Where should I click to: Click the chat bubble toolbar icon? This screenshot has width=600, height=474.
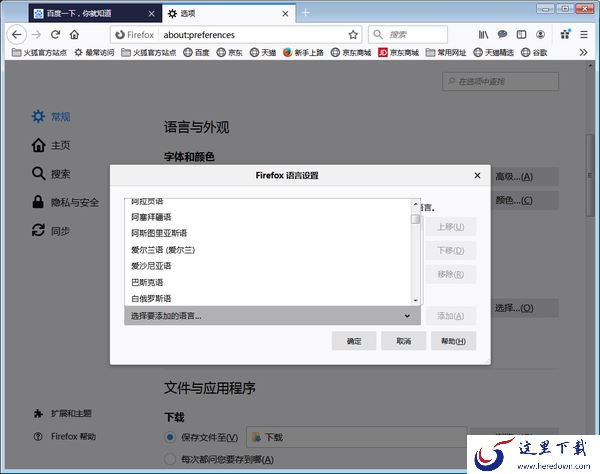(x=502, y=35)
